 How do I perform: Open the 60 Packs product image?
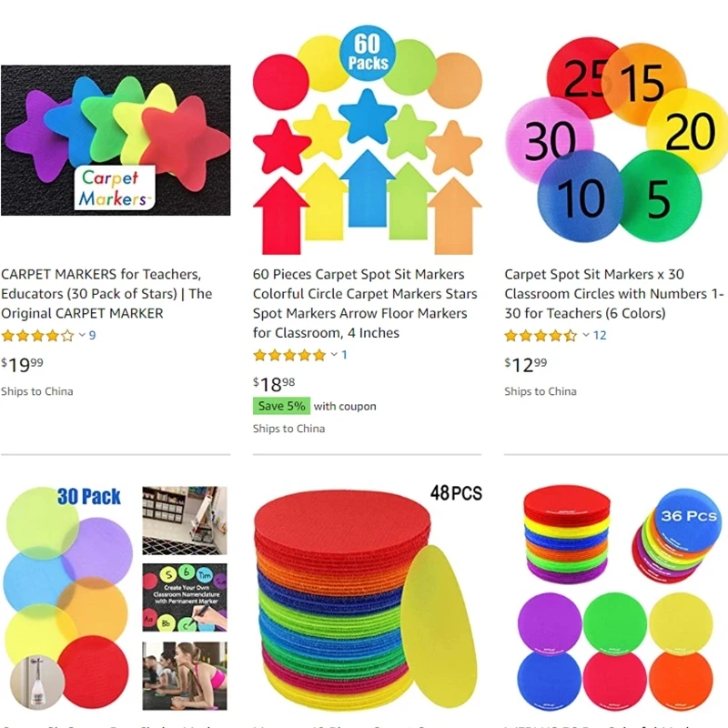click(368, 140)
